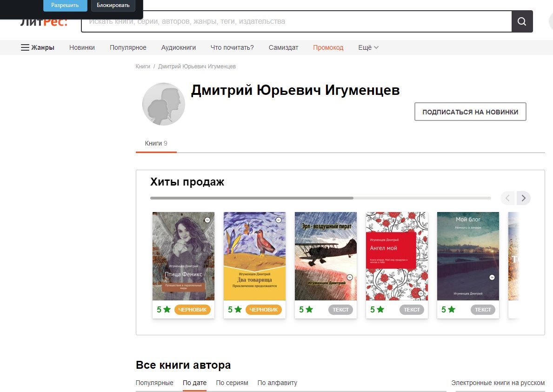
Task: Click the author's profile avatar image
Action: pos(163,104)
